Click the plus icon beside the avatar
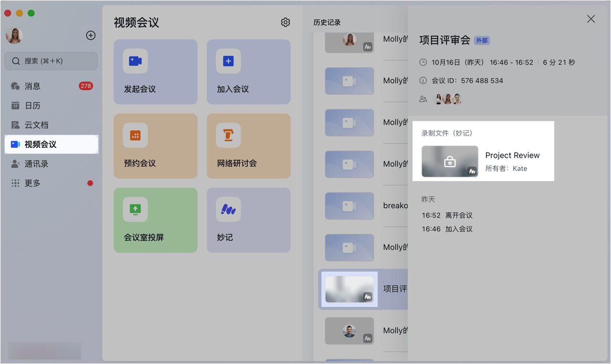The width and height of the screenshot is (611, 364). tap(91, 35)
